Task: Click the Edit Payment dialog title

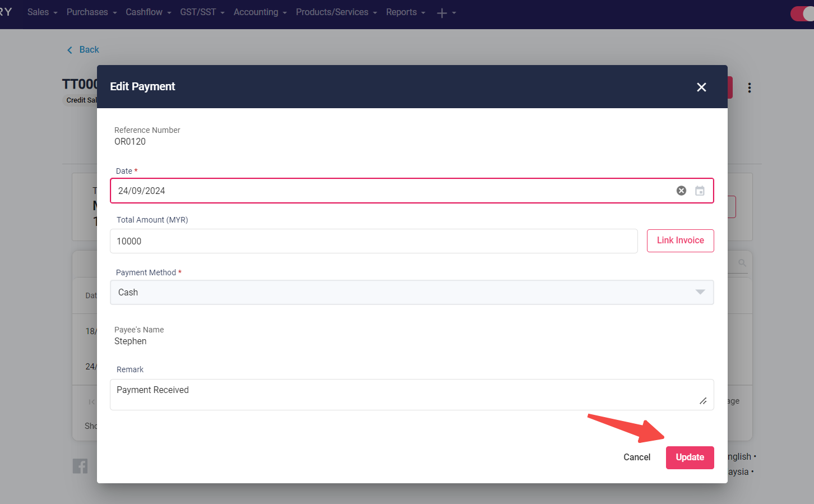Action: coord(142,86)
